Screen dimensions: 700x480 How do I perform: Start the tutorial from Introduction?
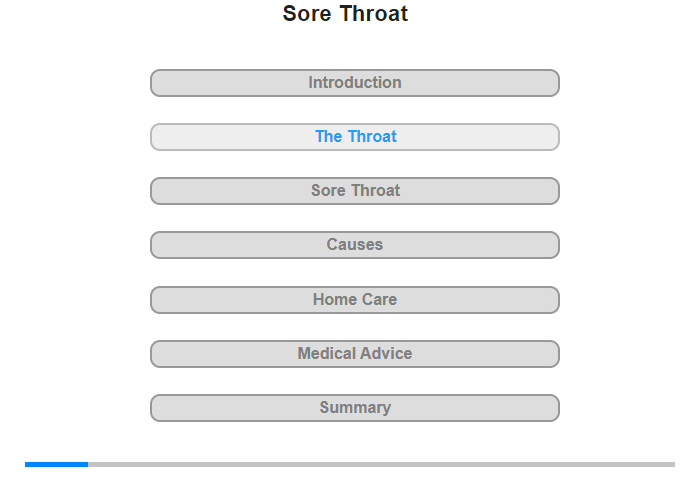click(355, 83)
